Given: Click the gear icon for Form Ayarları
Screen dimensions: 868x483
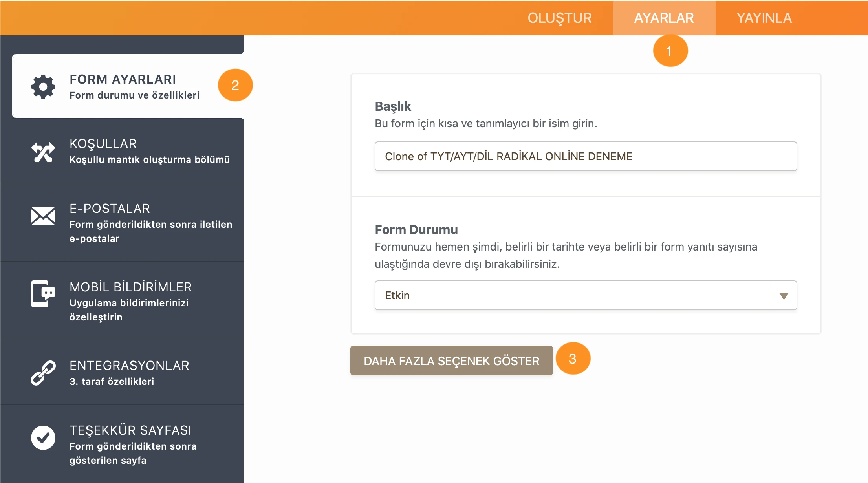Looking at the screenshot, I should (x=43, y=86).
